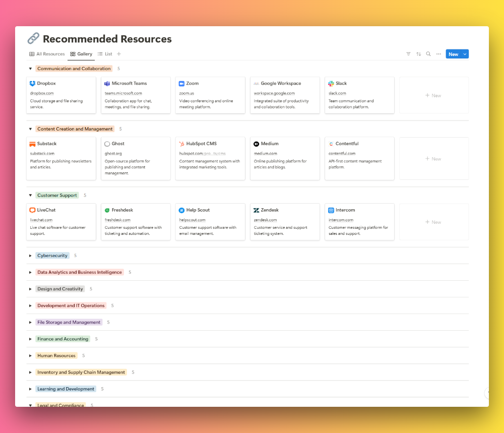Collapse the Content Creation and Management group
Viewport: 504px width, 433px height.
[30, 129]
